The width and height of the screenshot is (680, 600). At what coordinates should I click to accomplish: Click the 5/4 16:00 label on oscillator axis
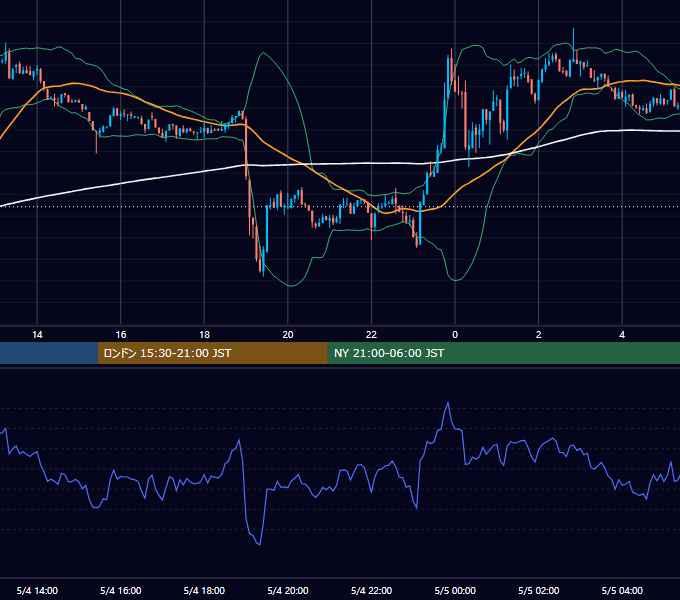pyautogui.click(x=121, y=591)
